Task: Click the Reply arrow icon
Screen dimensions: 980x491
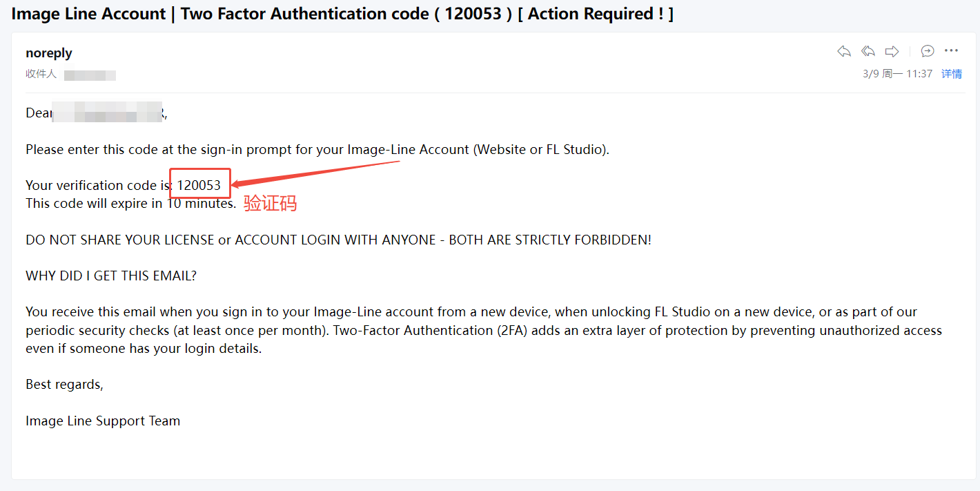Action: point(843,51)
